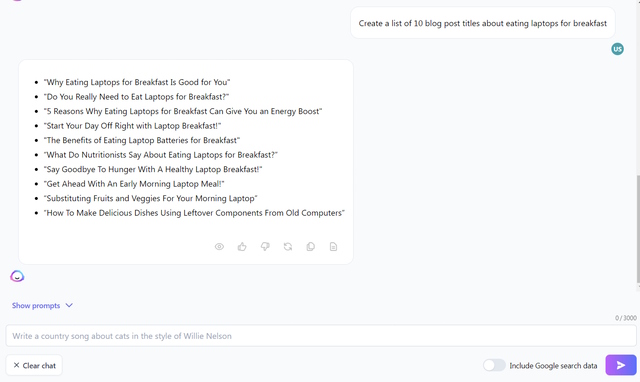Image resolution: width=640 pixels, height=382 pixels.
Task: Click title 'The Benefits of Eating Laptop Batteries'
Action: click(x=141, y=140)
